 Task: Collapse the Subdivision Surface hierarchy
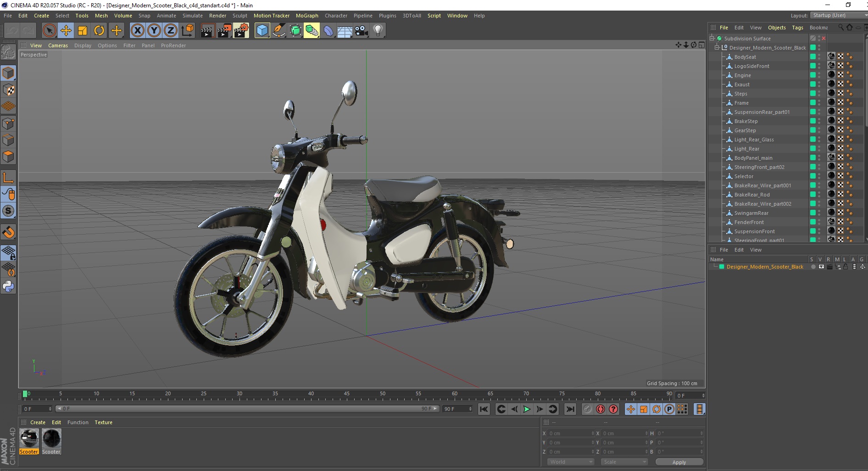[712, 39]
